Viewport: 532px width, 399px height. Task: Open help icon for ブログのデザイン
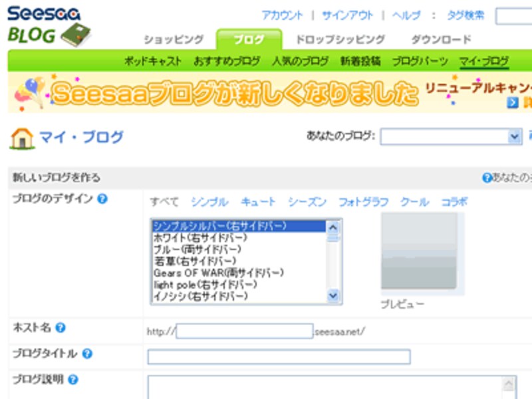click(x=102, y=198)
